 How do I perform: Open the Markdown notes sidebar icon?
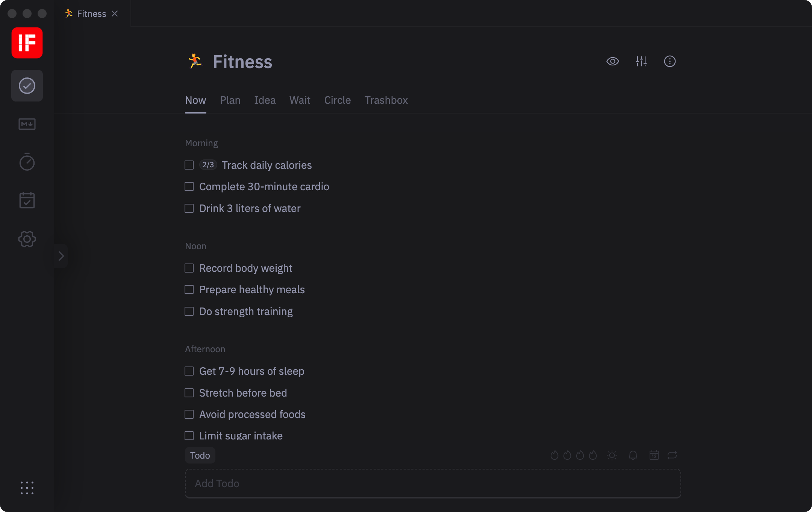coord(27,124)
